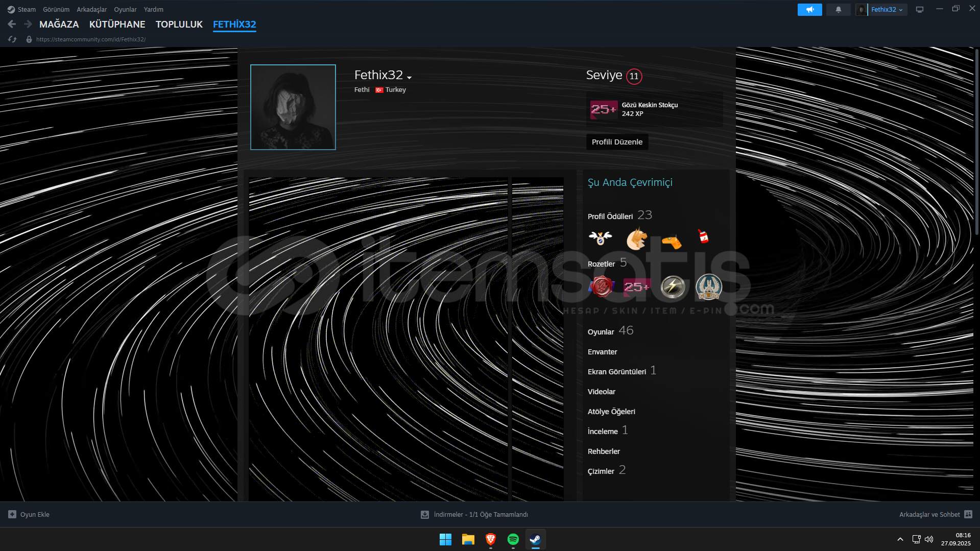Click the orange fox head award icon
The image size is (980, 551).
pos(636,238)
